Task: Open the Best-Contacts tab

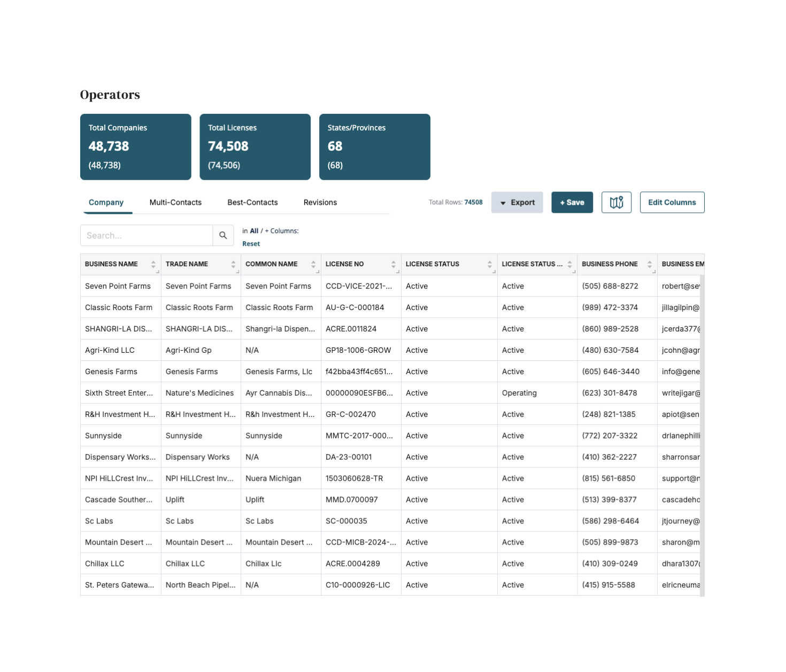Action: [x=252, y=203]
